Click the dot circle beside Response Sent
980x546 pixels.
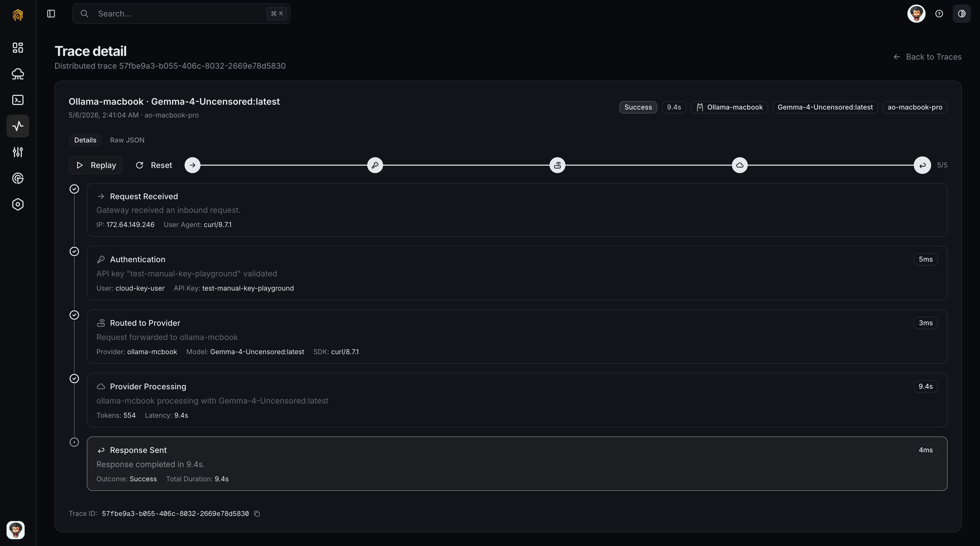[x=74, y=442]
